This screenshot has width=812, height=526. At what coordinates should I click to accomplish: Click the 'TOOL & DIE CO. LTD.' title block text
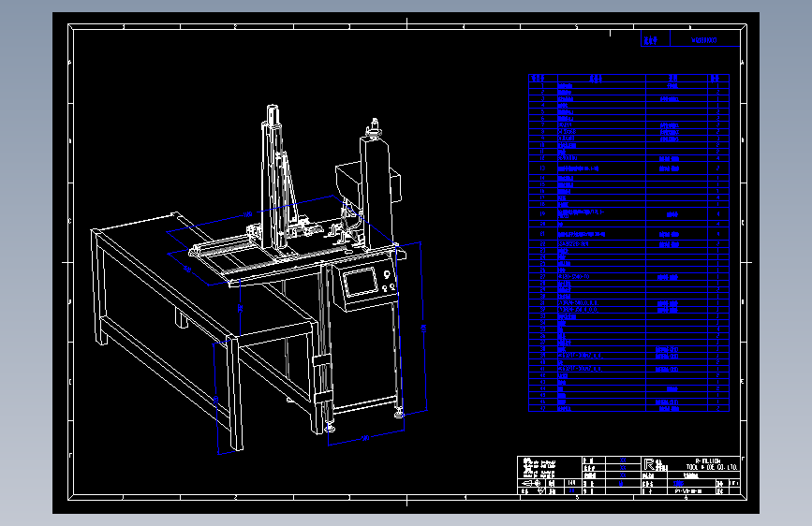tap(712, 467)
